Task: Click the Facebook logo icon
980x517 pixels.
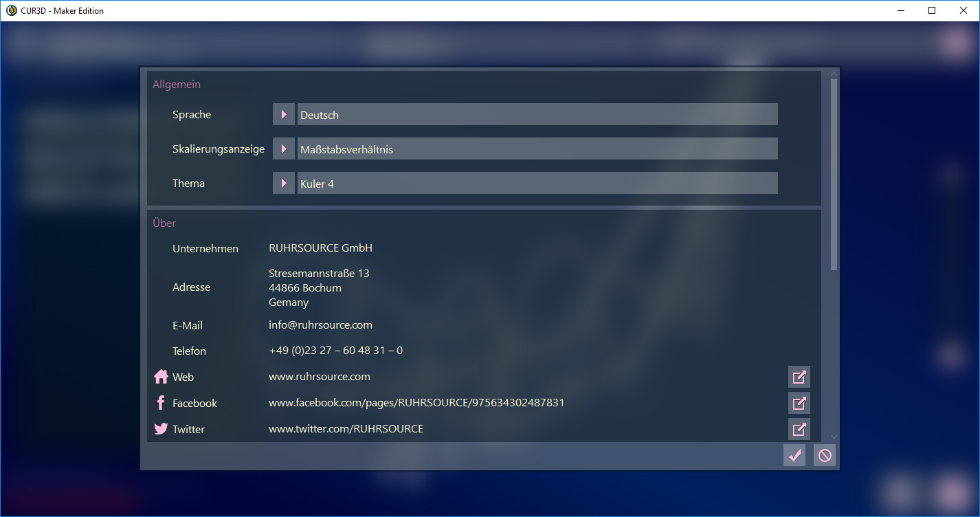Action: (x=161, y=403)
